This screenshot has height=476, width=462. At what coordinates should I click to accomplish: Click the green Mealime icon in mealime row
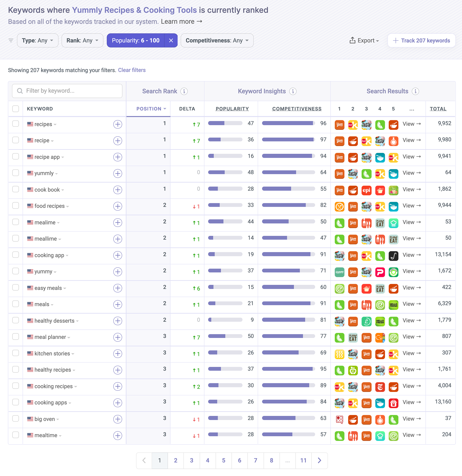coord(339,222)
